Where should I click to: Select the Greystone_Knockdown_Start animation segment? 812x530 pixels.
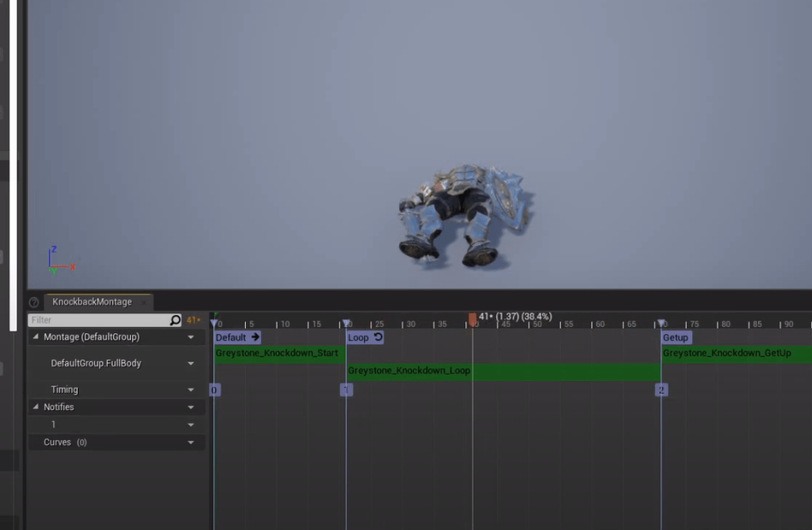pos(277,353)
